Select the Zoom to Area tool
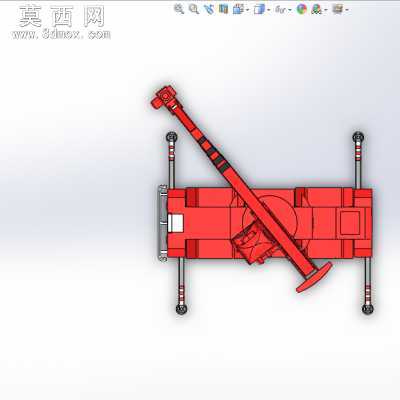Image resolution: width=400 pixels, height=400 pixels. (194, 9)
